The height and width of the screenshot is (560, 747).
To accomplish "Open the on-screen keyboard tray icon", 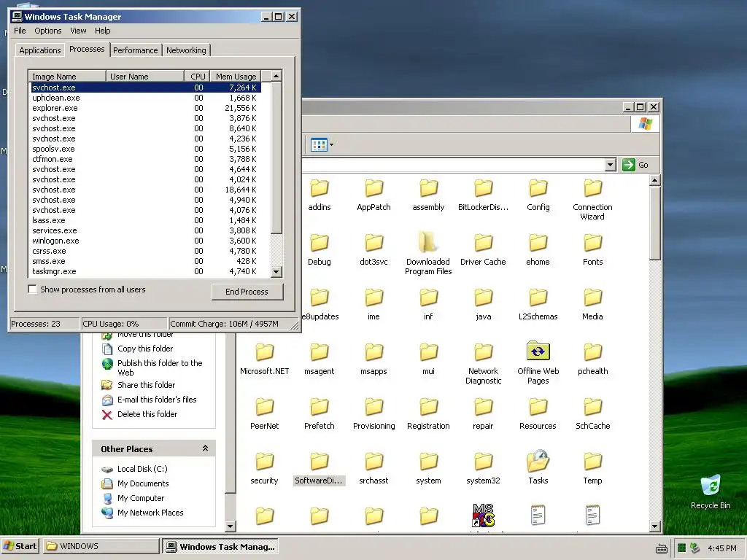I will (662, 548).
